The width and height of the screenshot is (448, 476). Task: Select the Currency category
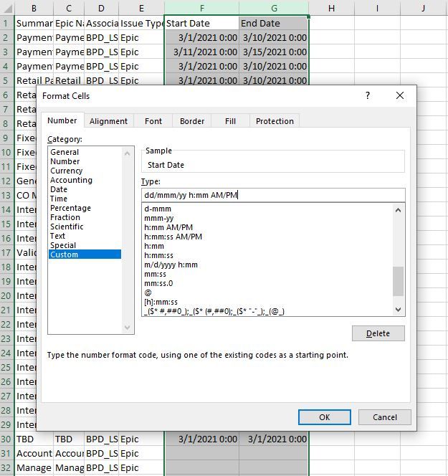point(85,171)
